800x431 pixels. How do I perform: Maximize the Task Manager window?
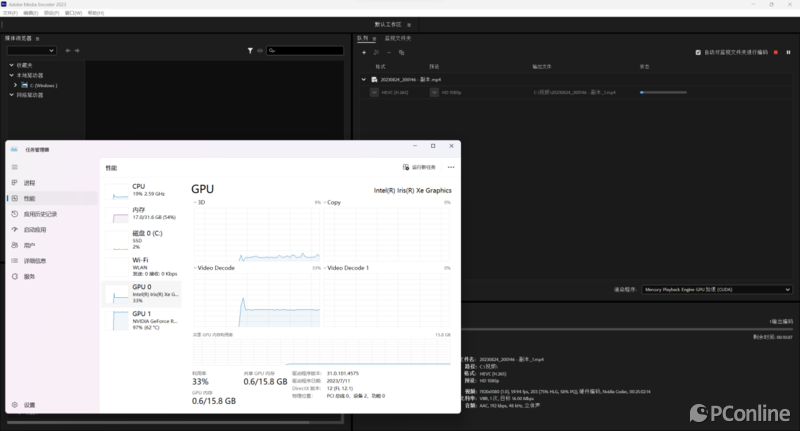point(433,146)
